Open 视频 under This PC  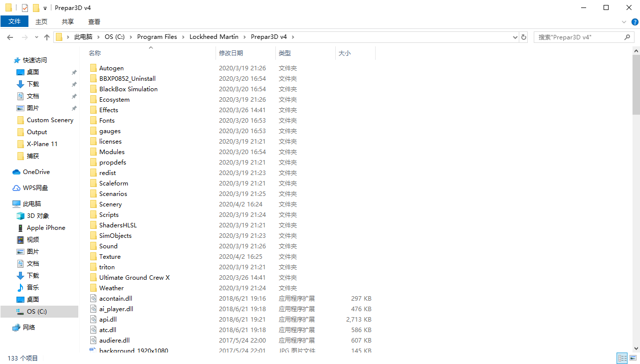pyautogui.click(x=33, y=240)
